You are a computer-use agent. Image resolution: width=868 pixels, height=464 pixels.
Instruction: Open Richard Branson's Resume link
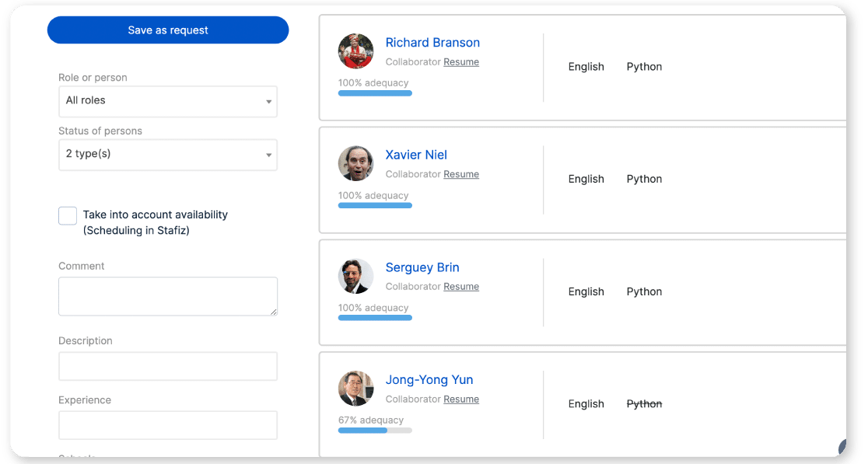(x=461, y=62)
